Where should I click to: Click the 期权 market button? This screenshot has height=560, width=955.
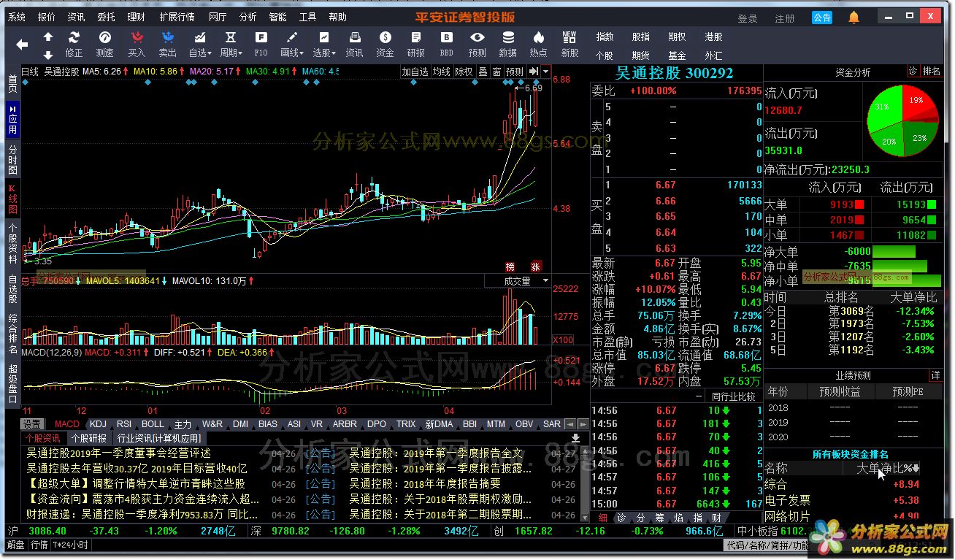point(677,37)
